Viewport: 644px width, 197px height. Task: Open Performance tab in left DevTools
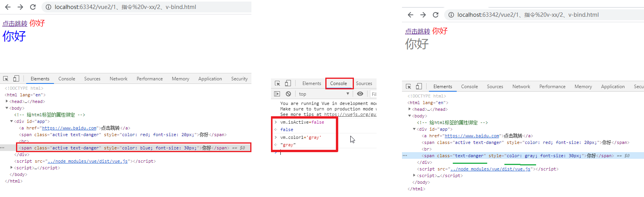(150, 79)
